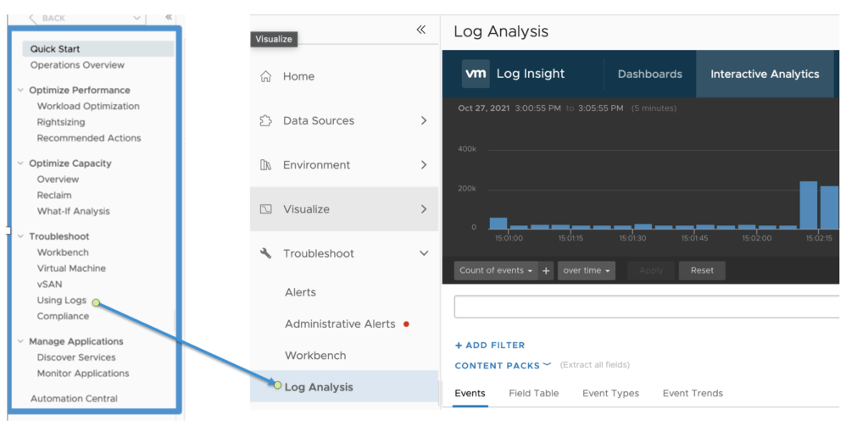The width and height of the screenshot is (868, 437).
Task: Collapse the Troubleshoot section chevron
Action: [x=424, y=253]
